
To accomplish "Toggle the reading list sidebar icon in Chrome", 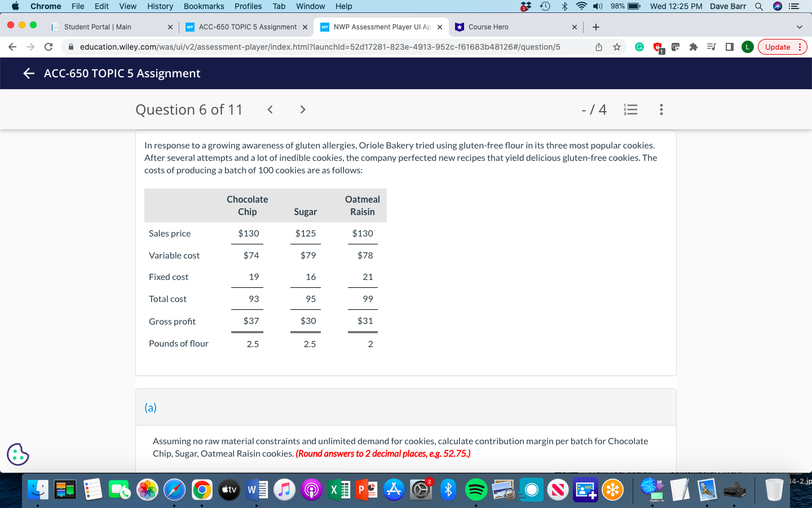I will [x=712, y=47].
